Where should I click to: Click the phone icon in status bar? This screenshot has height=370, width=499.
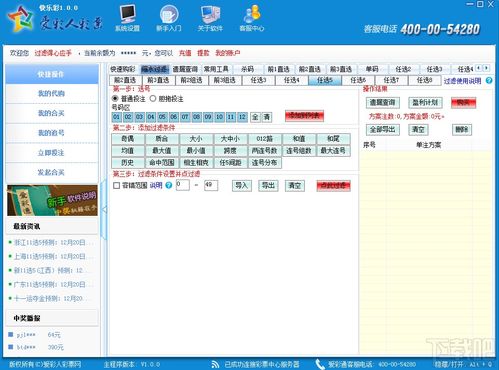pyautogui.click(x=320, y=364)
